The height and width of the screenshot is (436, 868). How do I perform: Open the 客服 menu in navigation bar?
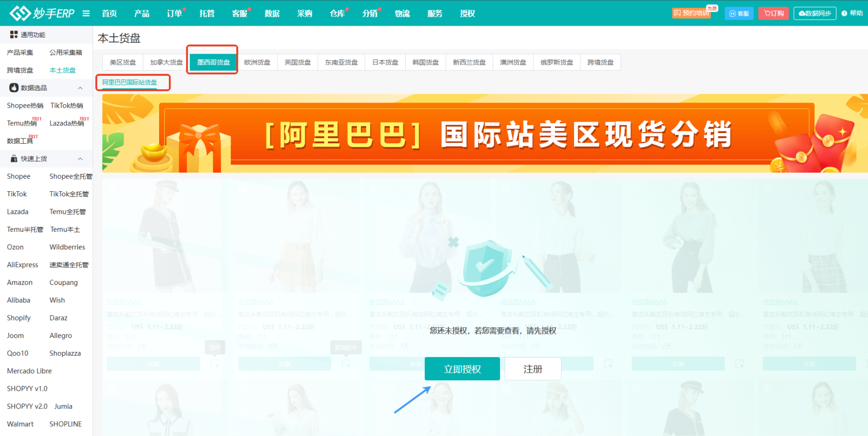pyautogui.click(x=239, y=13)
